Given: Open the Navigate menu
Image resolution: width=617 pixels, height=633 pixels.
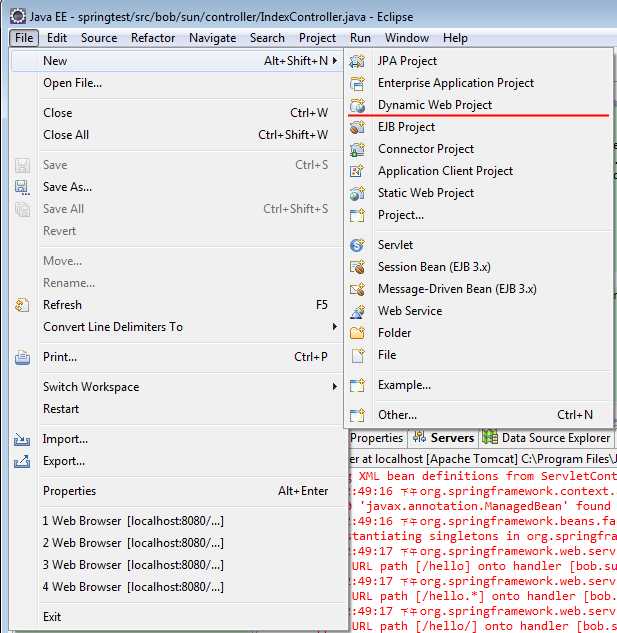Looking at the screenshot, I should pos(213,38).
